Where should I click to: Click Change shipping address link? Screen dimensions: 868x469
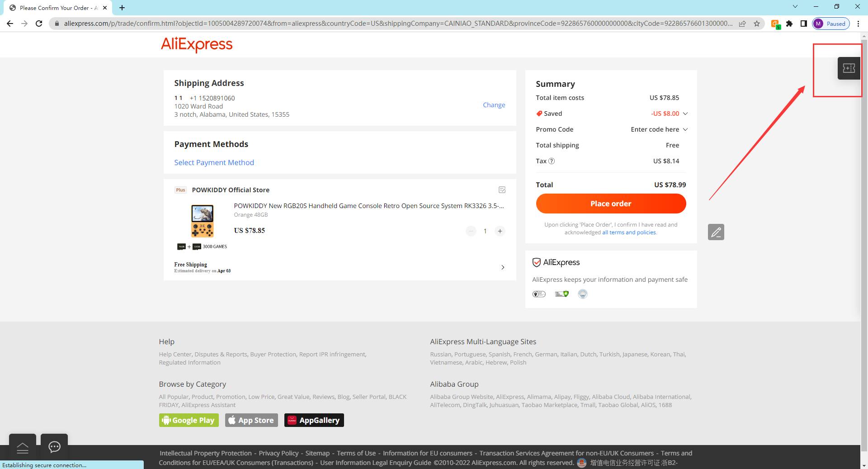[494, 105]
